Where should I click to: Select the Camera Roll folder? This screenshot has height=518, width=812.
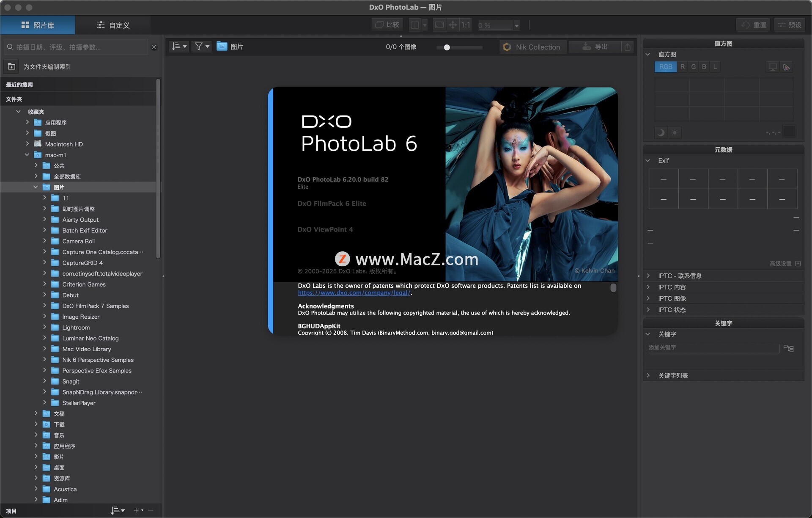[79, 241]
